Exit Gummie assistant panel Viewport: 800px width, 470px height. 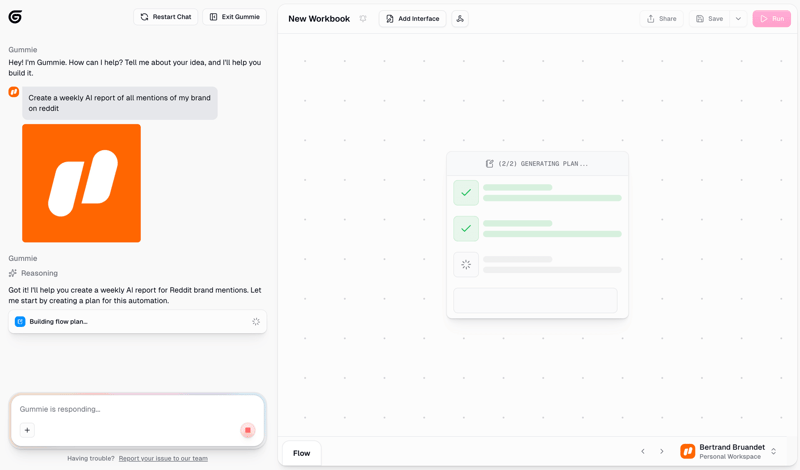pos(235,17)
